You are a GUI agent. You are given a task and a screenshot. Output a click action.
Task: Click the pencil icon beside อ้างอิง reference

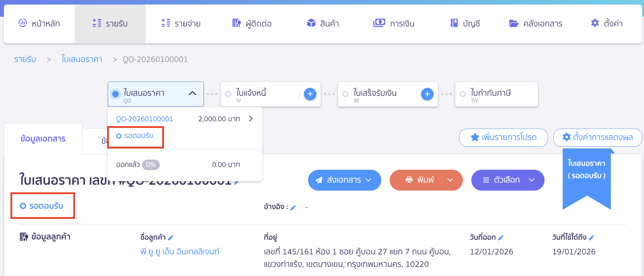(x=293, y=207)
